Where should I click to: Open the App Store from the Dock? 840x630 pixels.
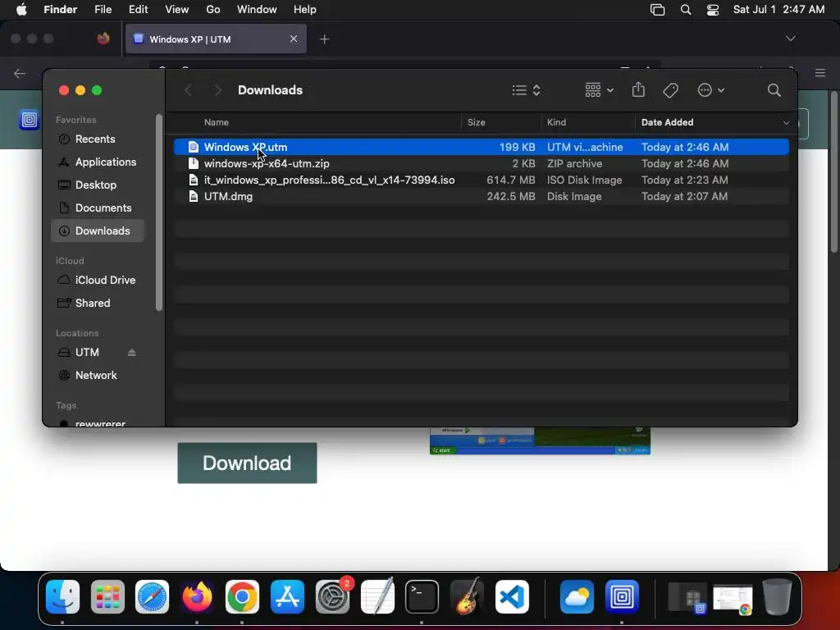[287, 596]
